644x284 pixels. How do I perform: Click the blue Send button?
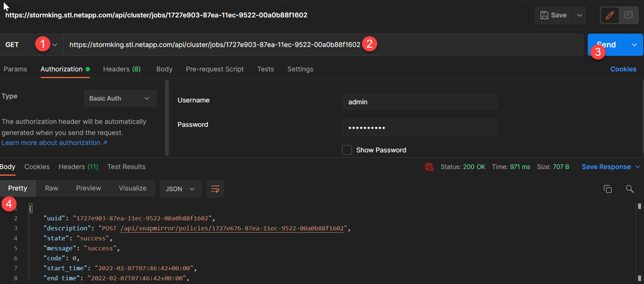pyautogui.click(x=605, y=45)
